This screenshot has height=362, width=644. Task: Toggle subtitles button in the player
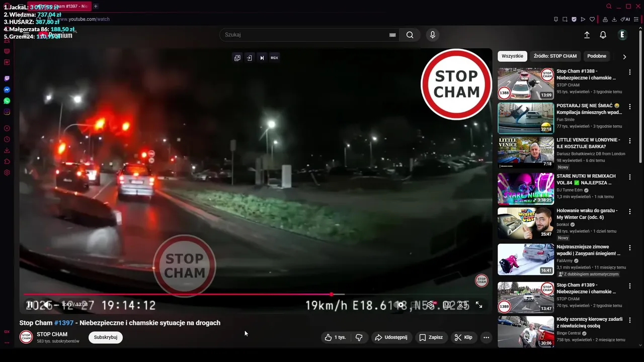[x=415, y=305]
